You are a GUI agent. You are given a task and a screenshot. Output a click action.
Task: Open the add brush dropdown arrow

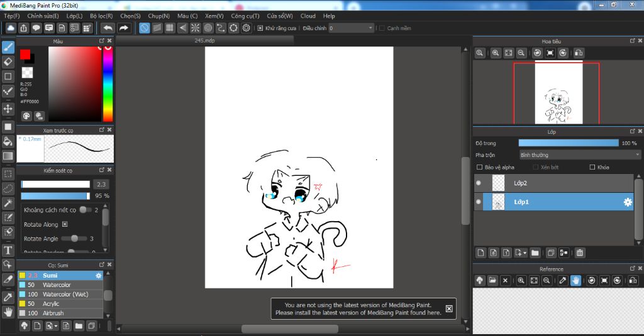56,326
